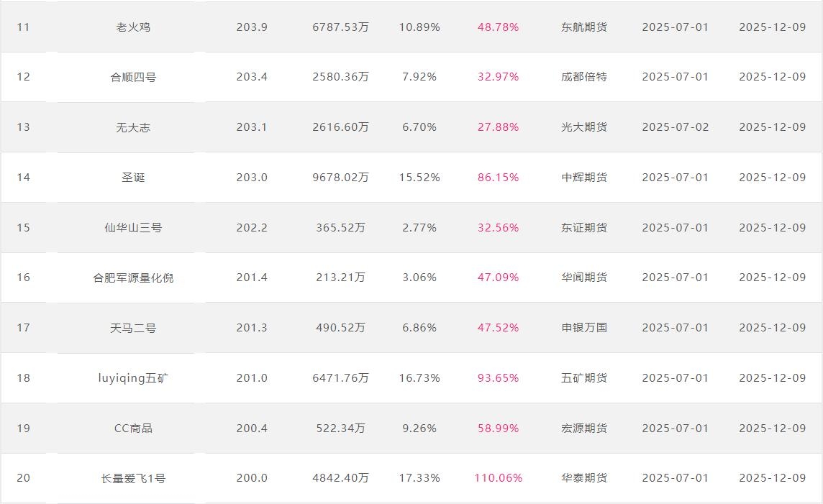The height and width of the screenshot is (504, 823).
Task: Open the 老火鸡 account name link
Action: tap(133, 27)
